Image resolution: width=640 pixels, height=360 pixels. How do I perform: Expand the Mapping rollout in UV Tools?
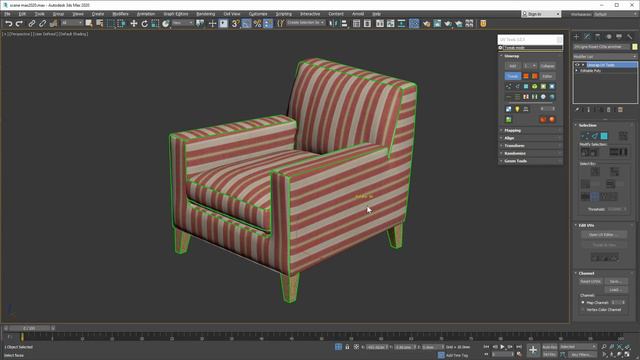coord(513,130)
